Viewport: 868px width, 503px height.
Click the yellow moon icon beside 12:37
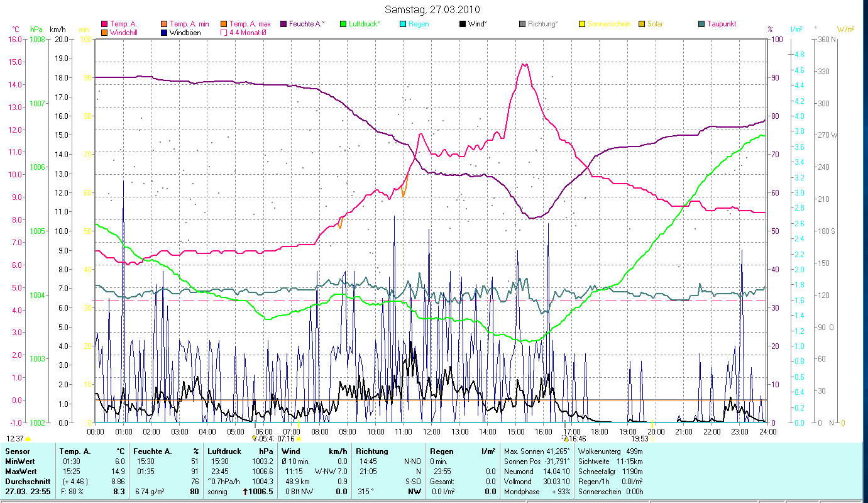pyautogui.click(x=28, y=439)
